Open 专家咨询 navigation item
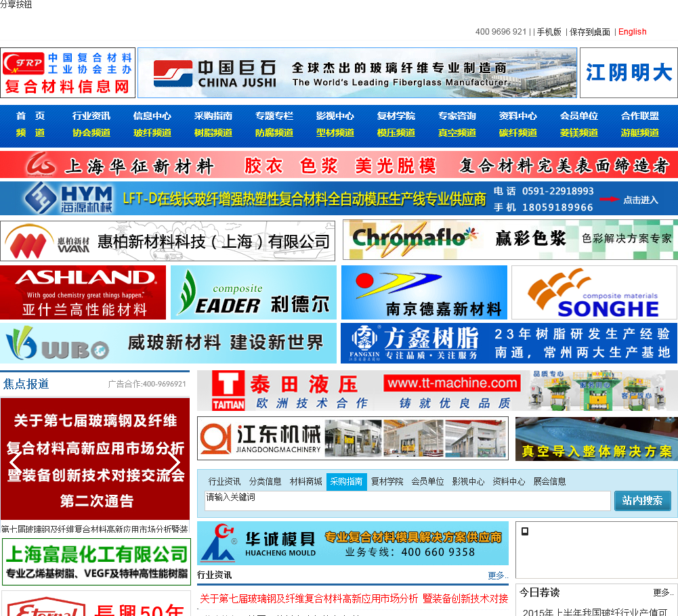 [457, 116]
